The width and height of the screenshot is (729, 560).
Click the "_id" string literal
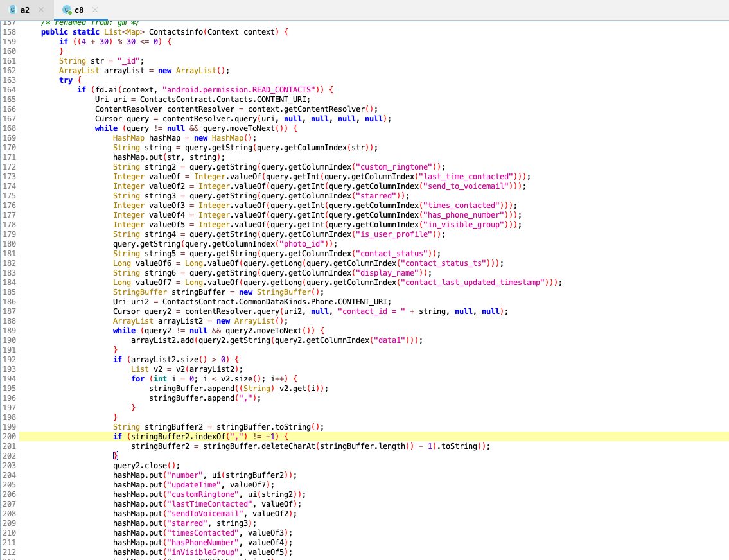point(128,61)
